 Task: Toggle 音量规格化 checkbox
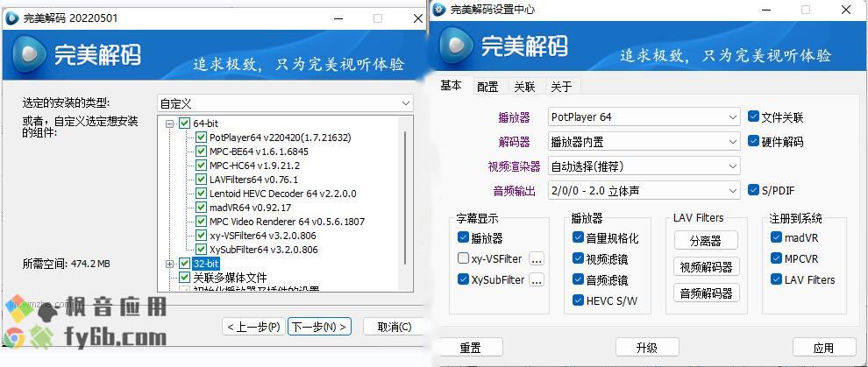578,237
